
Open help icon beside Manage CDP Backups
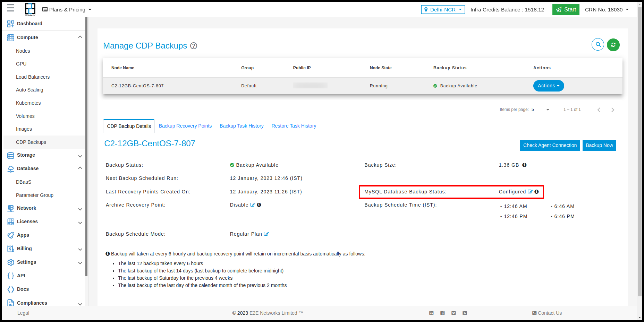point(194,46)
